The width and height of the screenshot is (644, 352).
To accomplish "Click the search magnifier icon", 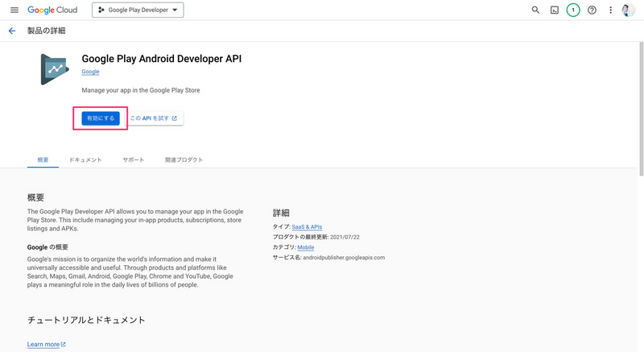I will point(535,10).
